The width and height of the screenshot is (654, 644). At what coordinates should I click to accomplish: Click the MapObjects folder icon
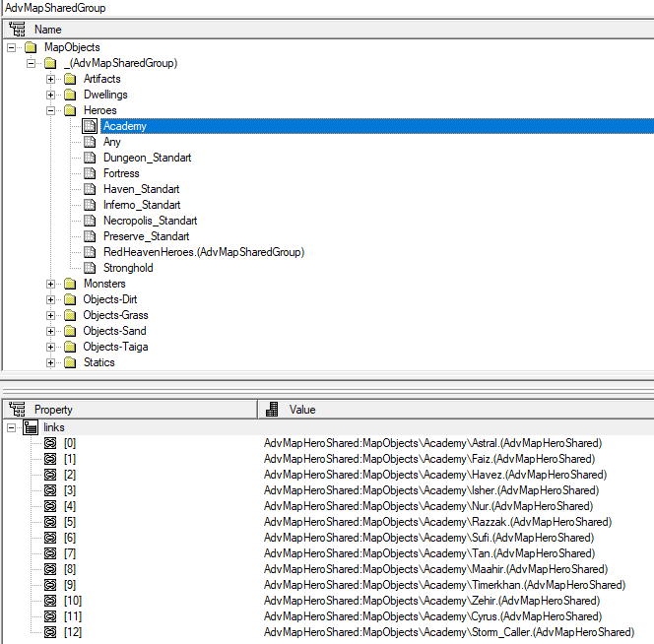pyautogui.click(x=31, y=47)
